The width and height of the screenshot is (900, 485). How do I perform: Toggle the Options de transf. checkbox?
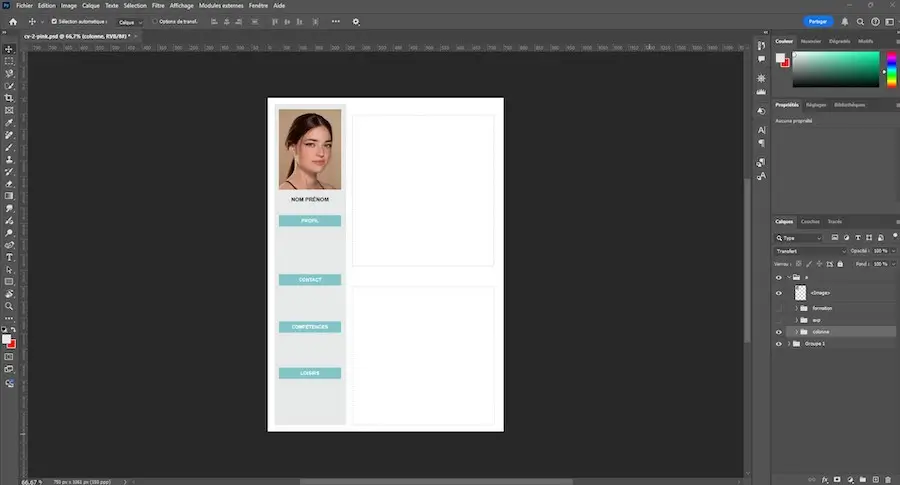[155, 22]
